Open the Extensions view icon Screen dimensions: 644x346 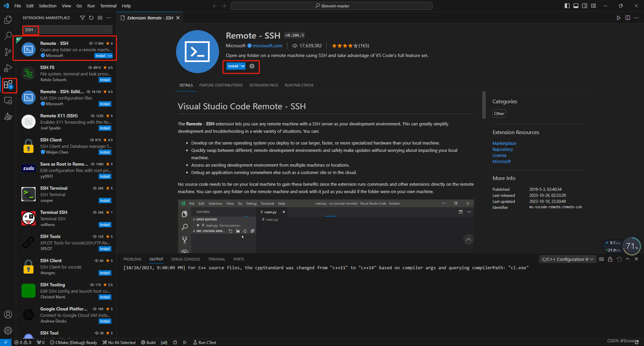click(8, 84)
